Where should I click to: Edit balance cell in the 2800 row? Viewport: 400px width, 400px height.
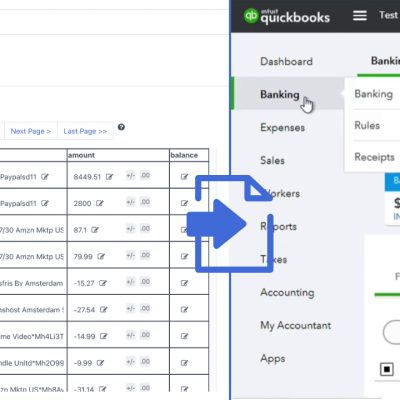(184, 203)
